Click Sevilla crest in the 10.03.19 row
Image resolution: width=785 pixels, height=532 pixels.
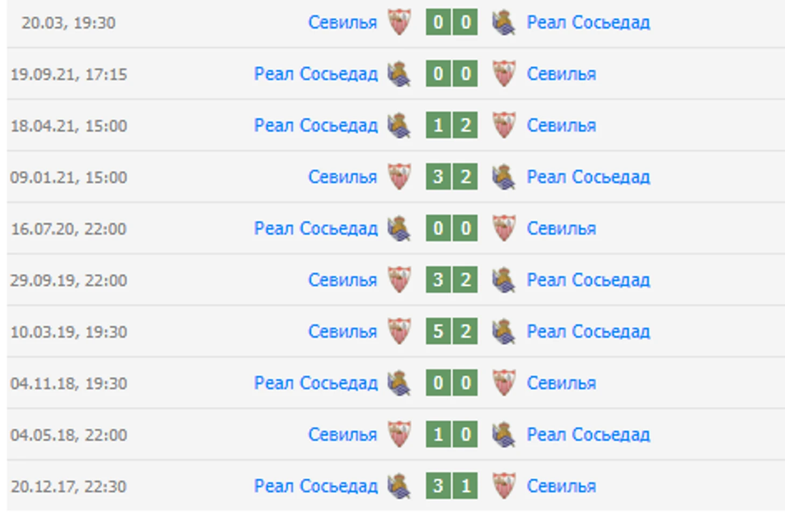[399, 332]
